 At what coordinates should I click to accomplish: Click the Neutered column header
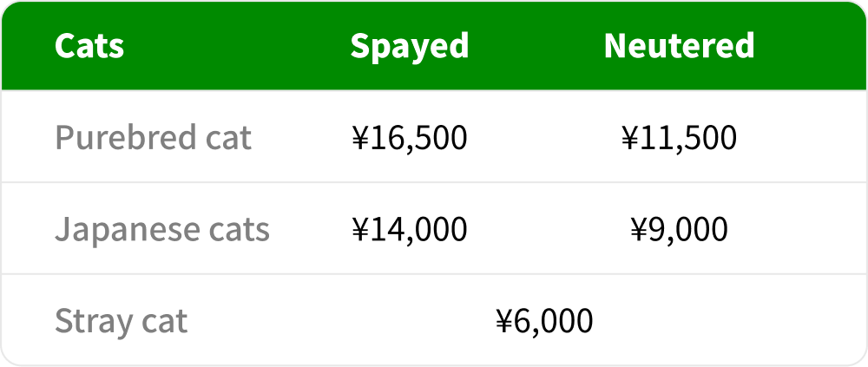(679, 46)
